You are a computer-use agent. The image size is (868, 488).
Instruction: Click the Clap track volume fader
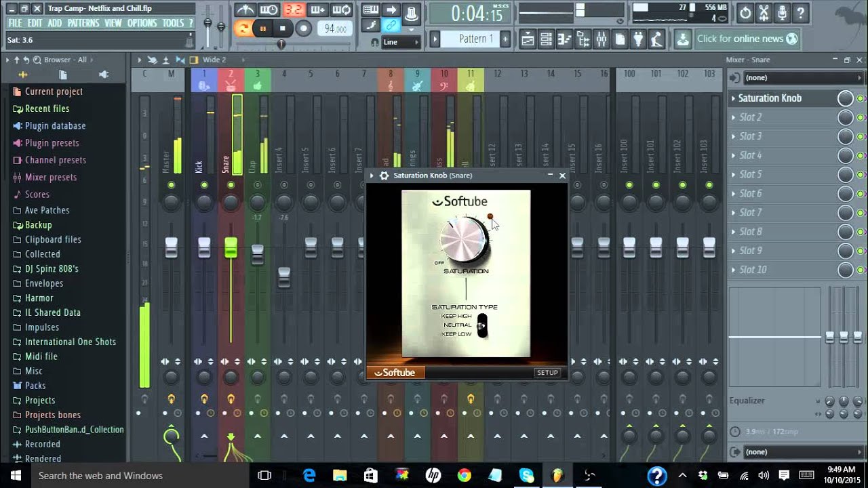tap(257, 254)
